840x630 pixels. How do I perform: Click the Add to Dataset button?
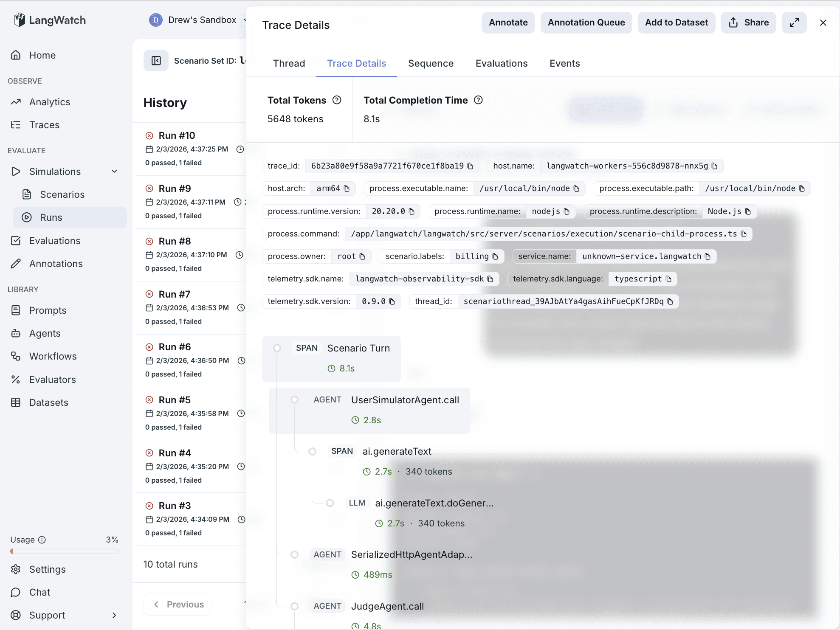click(x=676, y=22)
